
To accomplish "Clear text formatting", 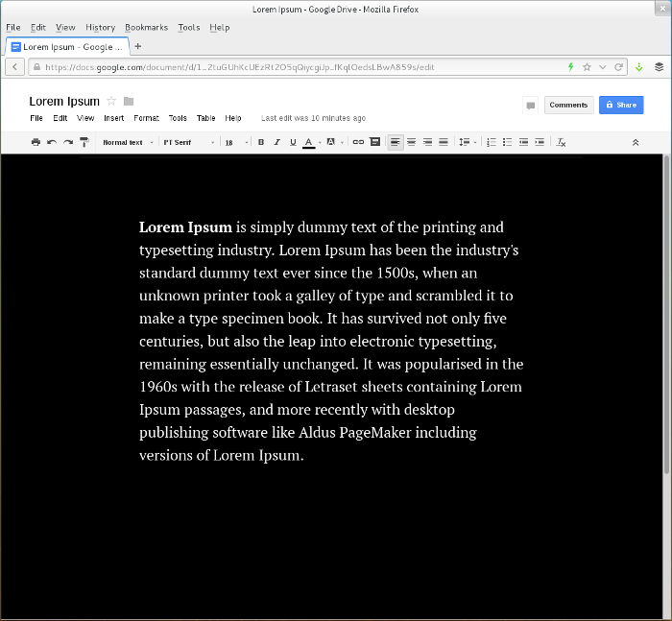I will pyautogui.click(x=561, y=142).
